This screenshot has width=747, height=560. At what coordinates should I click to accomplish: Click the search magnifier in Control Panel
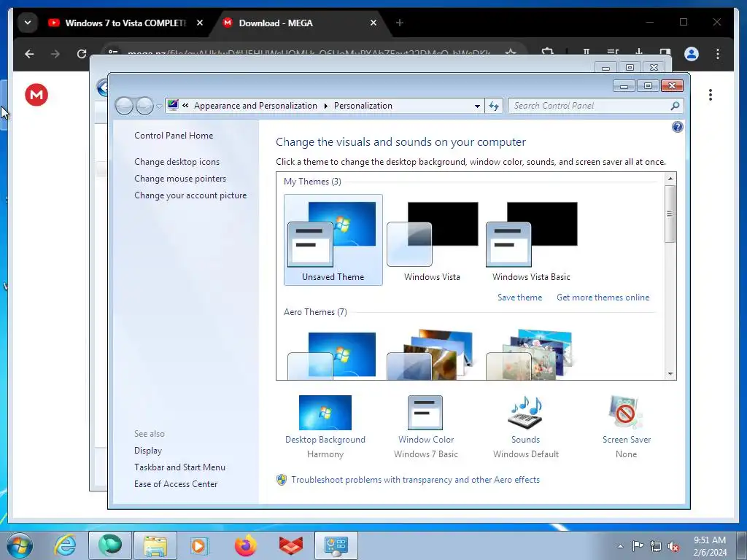[675, 106]
